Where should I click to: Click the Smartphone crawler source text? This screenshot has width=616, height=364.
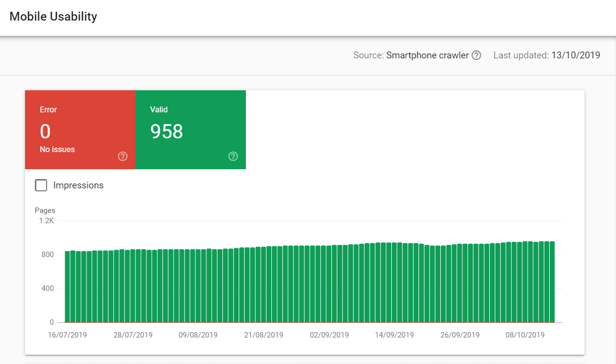(x=427, y=55)
